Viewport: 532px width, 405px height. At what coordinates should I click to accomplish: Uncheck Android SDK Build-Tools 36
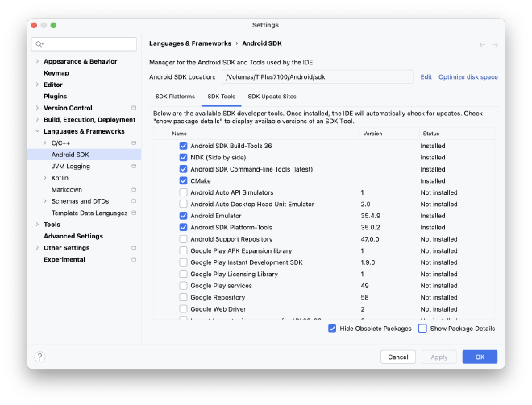[x=183, y=146]
